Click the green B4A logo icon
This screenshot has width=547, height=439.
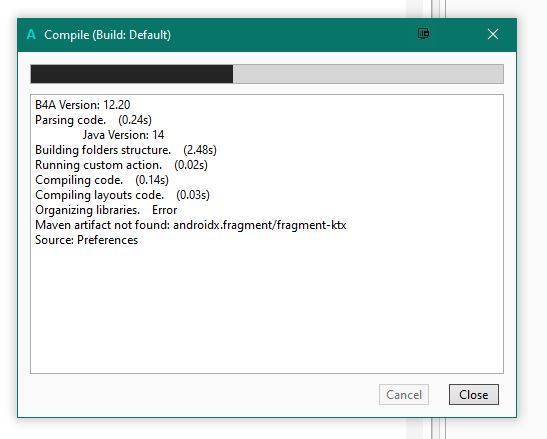pos(31,35)
